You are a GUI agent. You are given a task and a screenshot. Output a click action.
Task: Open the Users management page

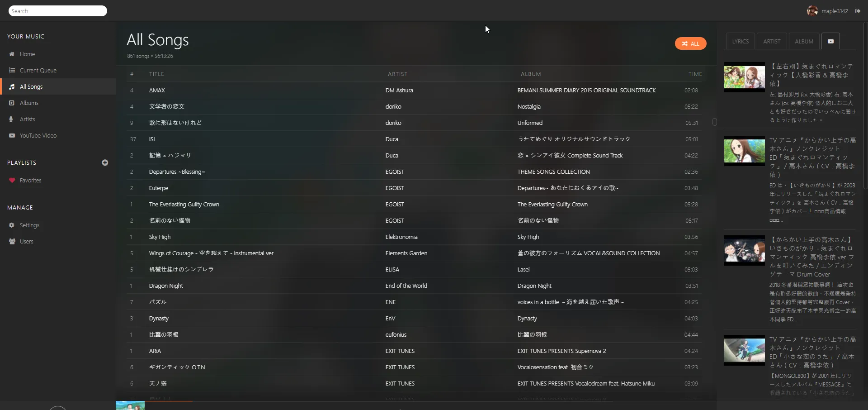tap(26, 242)
